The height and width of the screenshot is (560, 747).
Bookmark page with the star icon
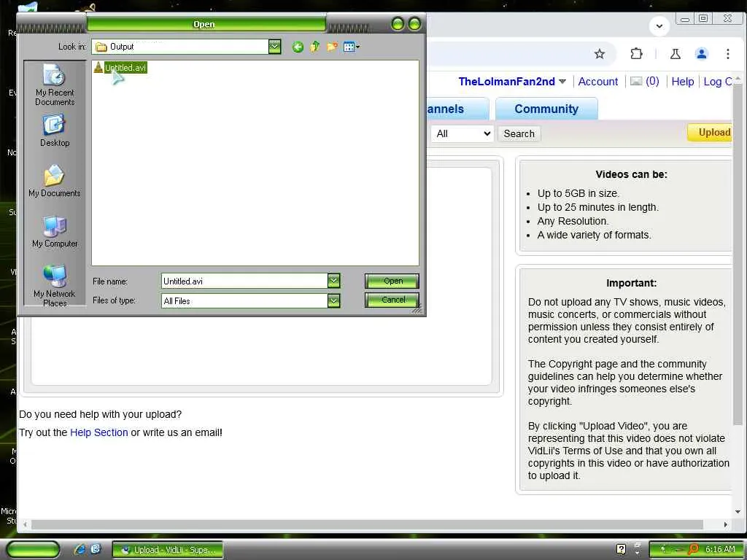coord(600,54)
